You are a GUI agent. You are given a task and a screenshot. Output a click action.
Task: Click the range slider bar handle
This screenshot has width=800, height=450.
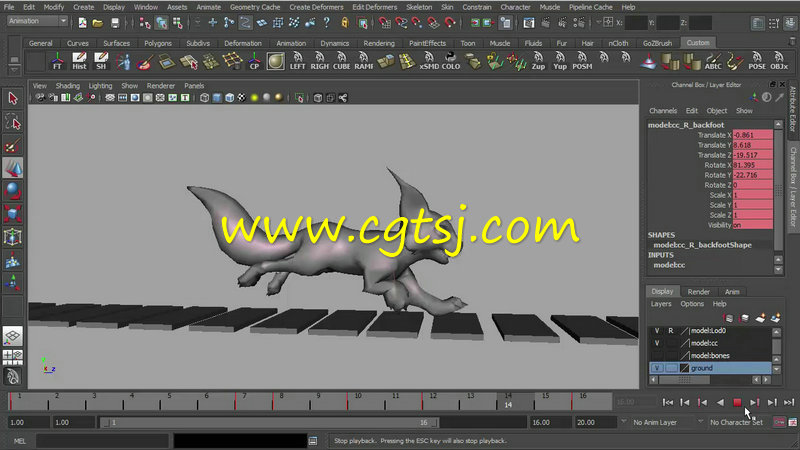tap(269, 422)
